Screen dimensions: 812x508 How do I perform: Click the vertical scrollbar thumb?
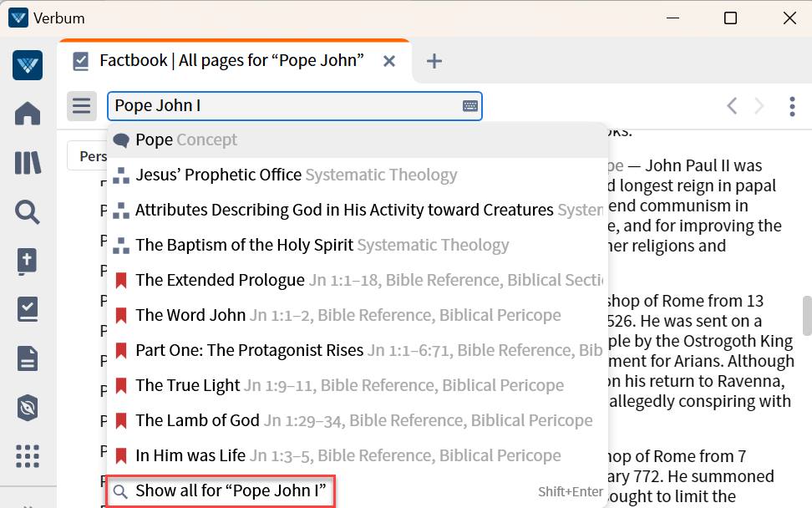(807, 316)
